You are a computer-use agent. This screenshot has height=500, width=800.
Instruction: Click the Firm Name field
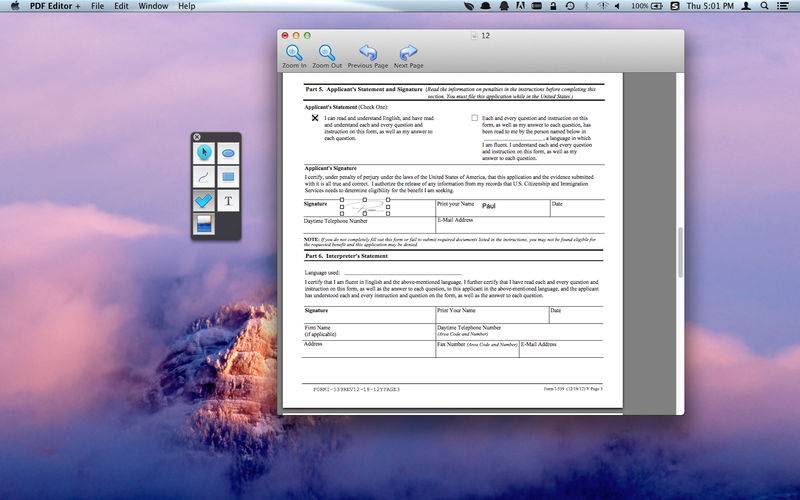369,332
